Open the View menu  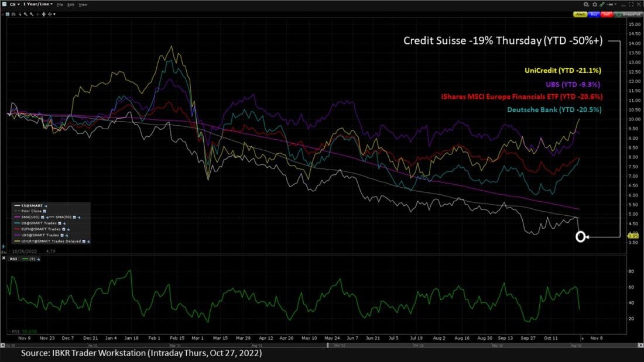pos(83,5)
